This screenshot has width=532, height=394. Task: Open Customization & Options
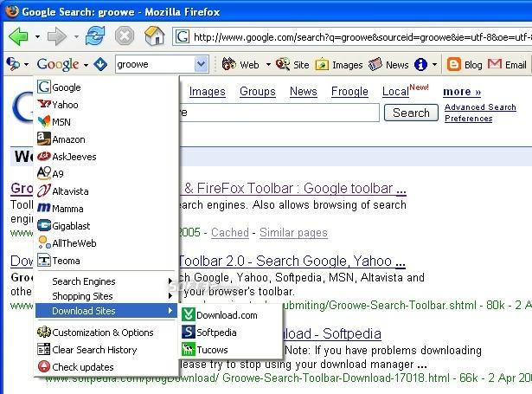pyautogui.click(x=106, y=333)
